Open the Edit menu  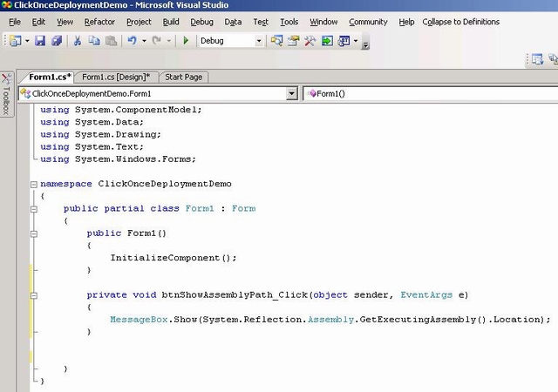click(38, 22)
